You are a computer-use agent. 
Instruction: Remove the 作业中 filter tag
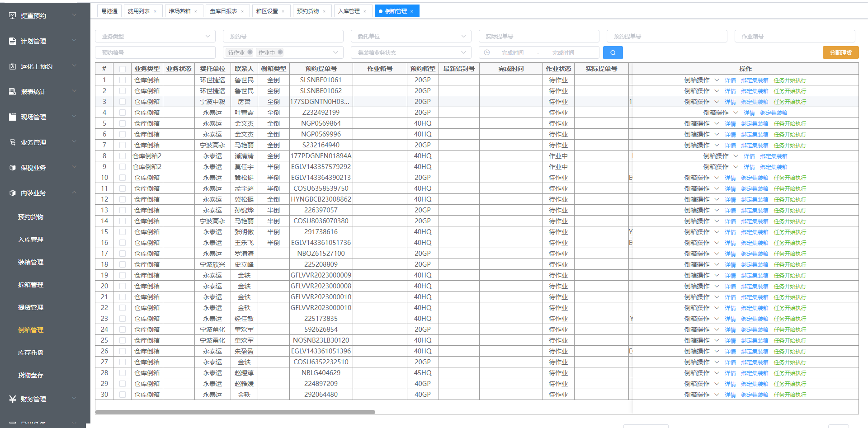(x=280, y=52)
